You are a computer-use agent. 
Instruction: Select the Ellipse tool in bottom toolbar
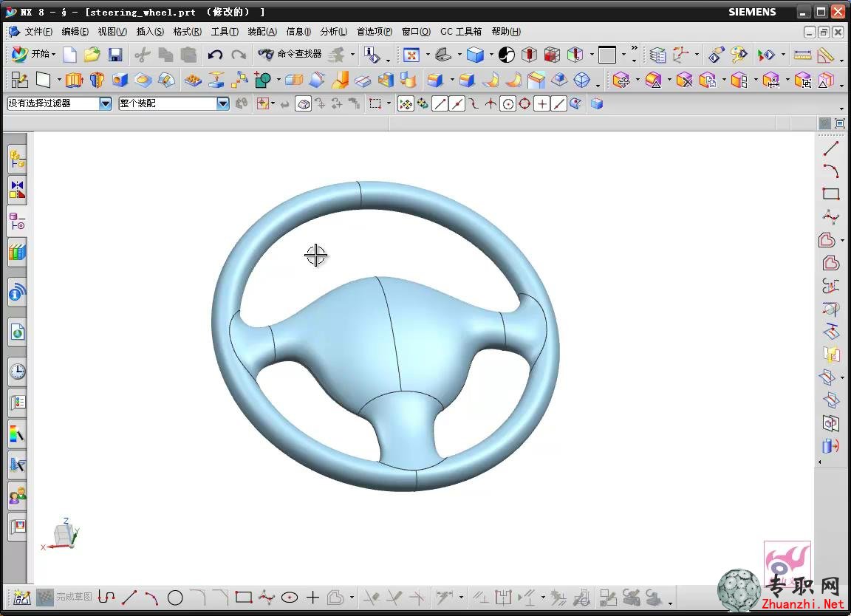(290, 598)
